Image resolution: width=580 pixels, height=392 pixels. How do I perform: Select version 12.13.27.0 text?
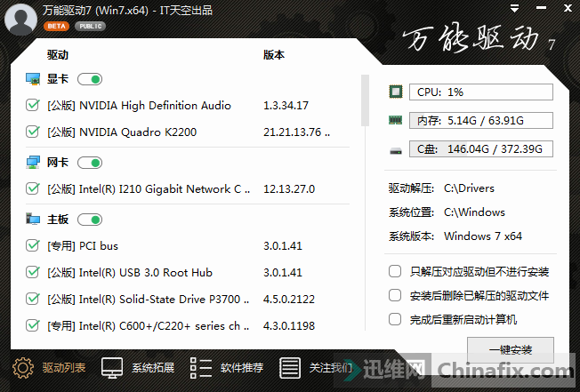coord(289,189)
